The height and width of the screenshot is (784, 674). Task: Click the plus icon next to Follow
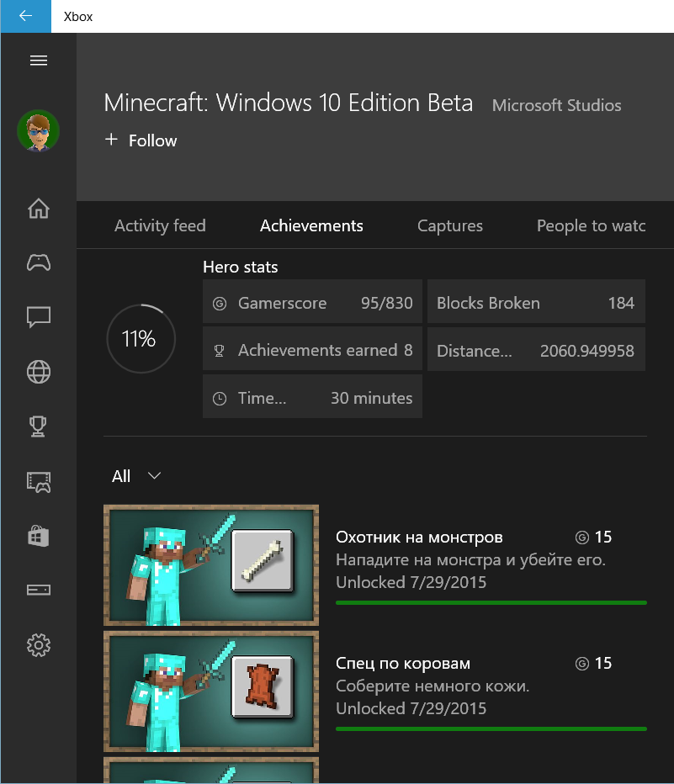[112, 140]
